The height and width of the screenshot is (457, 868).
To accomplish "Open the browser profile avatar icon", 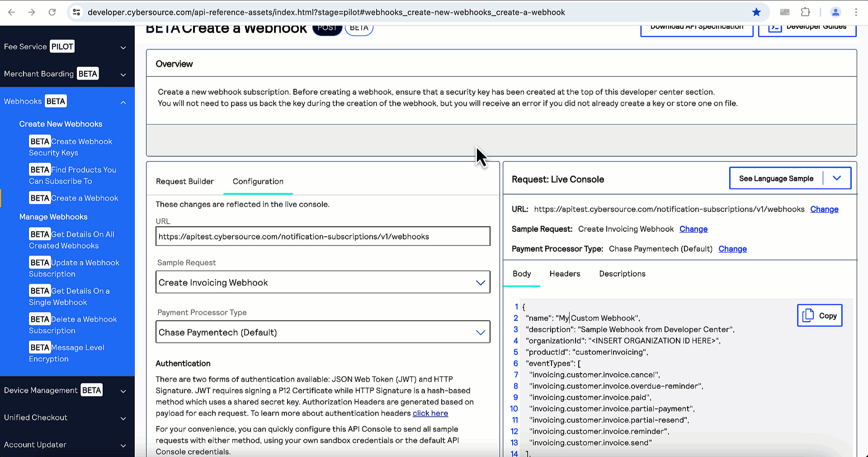I will pyautogui.click(x=835, y=12).
